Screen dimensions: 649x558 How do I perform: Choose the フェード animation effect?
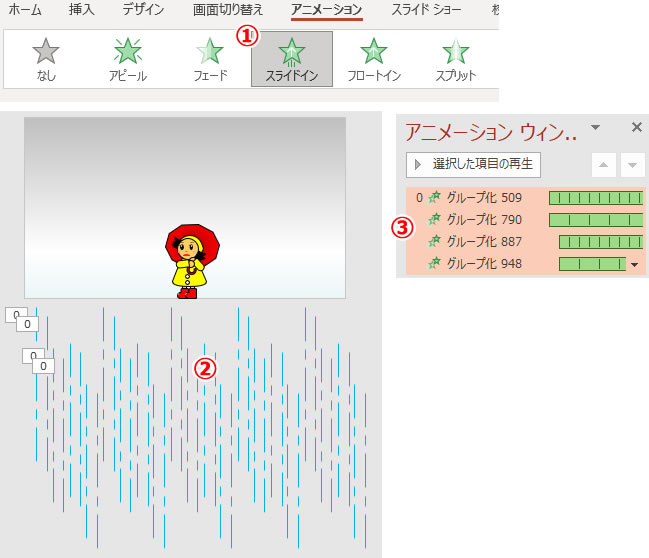tap(209, 59)
